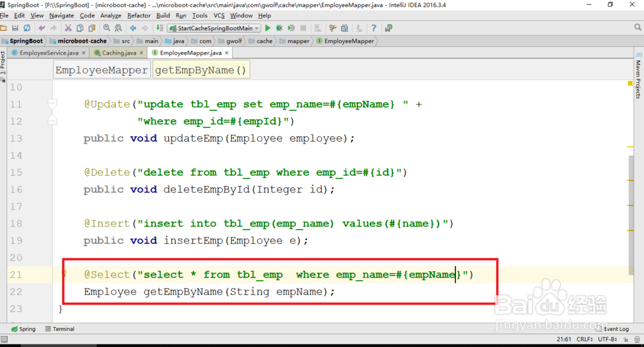Image resolution: width=644 pixels, height=347 pixels.
Task: Open the Spring tool window
Action: 23,329
